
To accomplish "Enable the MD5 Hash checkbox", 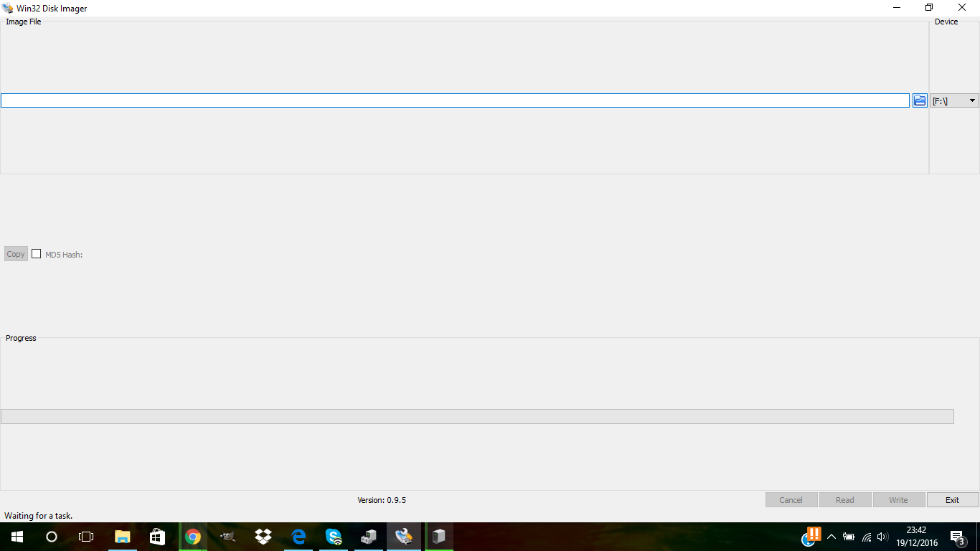I will (x=37, y=254).
